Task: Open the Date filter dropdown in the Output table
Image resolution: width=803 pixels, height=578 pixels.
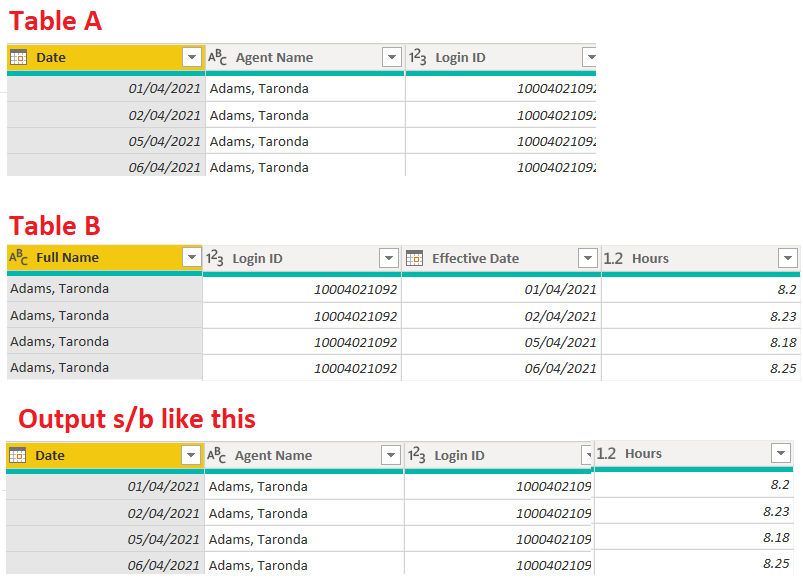Action: pos(191,455)
